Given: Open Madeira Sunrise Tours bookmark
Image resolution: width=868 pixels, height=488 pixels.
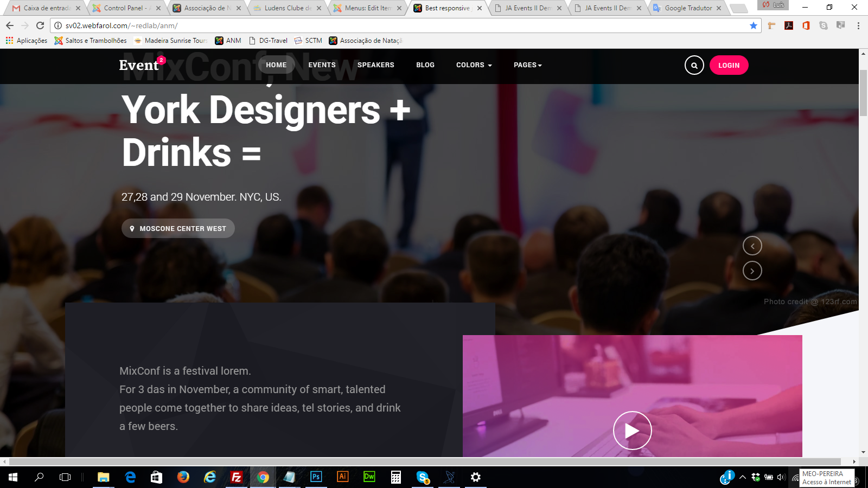Looking at the screenshot, I should [x=170, y=41].
